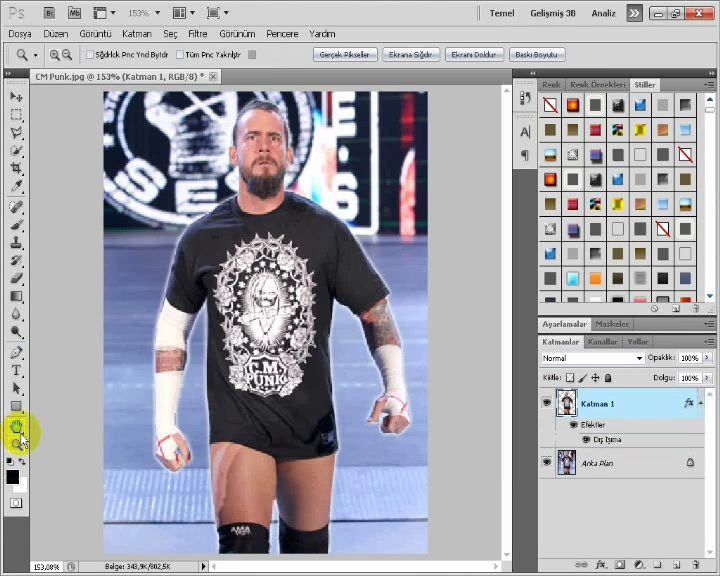Select the Hand tool
The width and height of the screenshot is (720, 576).
coord(16,426)
